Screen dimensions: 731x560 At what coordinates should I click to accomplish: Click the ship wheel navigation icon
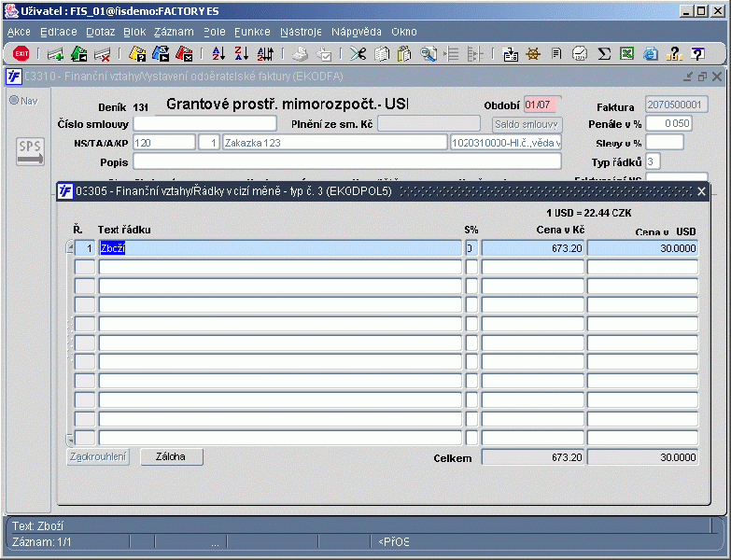click(533, 54)
